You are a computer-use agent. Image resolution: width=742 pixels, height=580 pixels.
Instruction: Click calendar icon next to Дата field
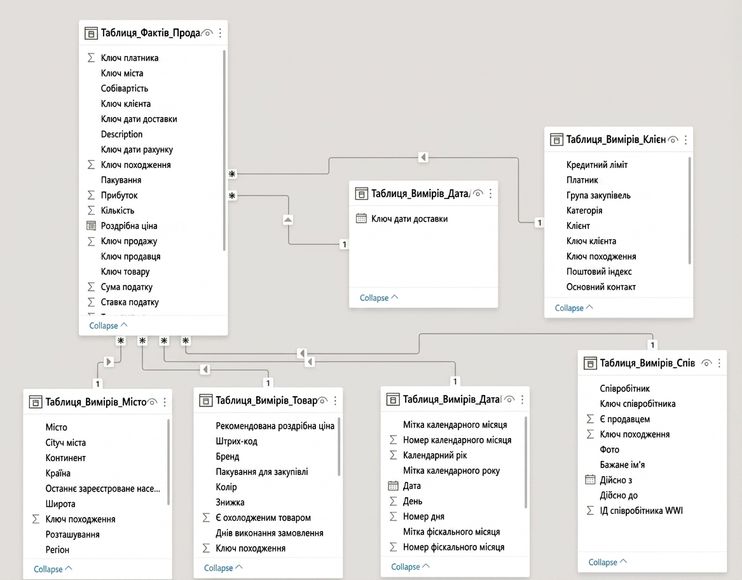tap(393, 486)
